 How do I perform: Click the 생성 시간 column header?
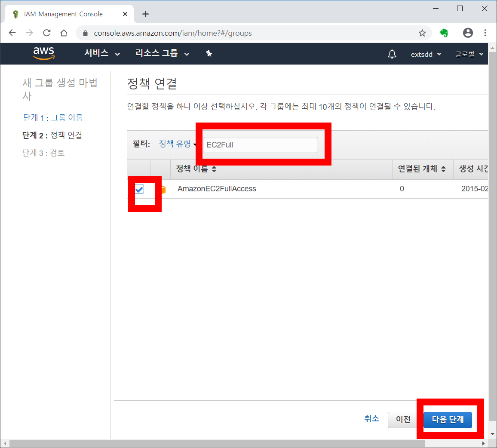point(473,169)
